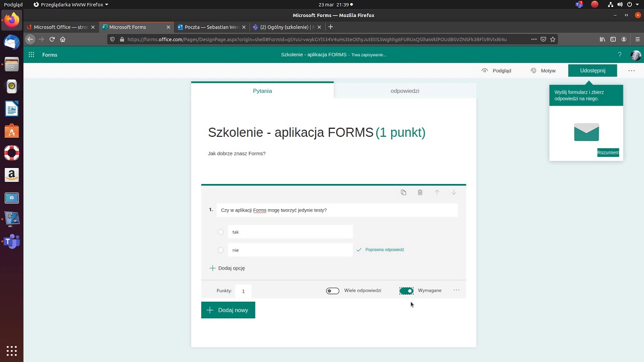Open more question options ellipsis next to Wymagane

[x=456, y=290]
